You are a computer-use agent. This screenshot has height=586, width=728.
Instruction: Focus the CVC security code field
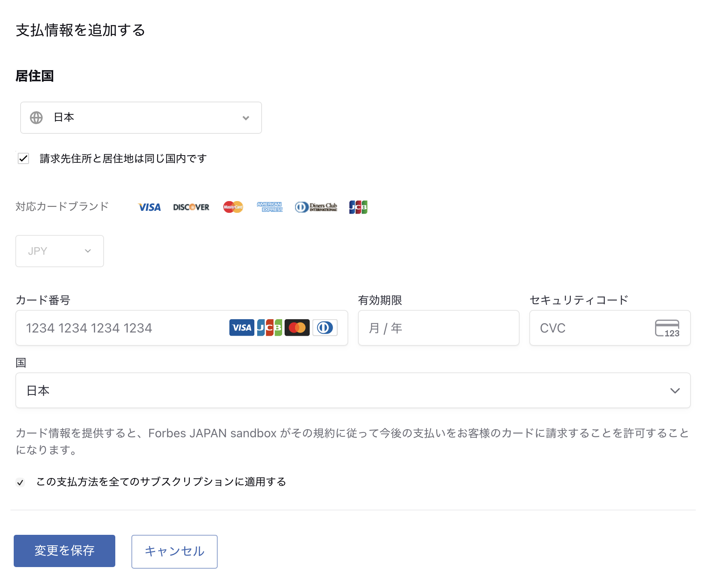click(x=610, y=328)
